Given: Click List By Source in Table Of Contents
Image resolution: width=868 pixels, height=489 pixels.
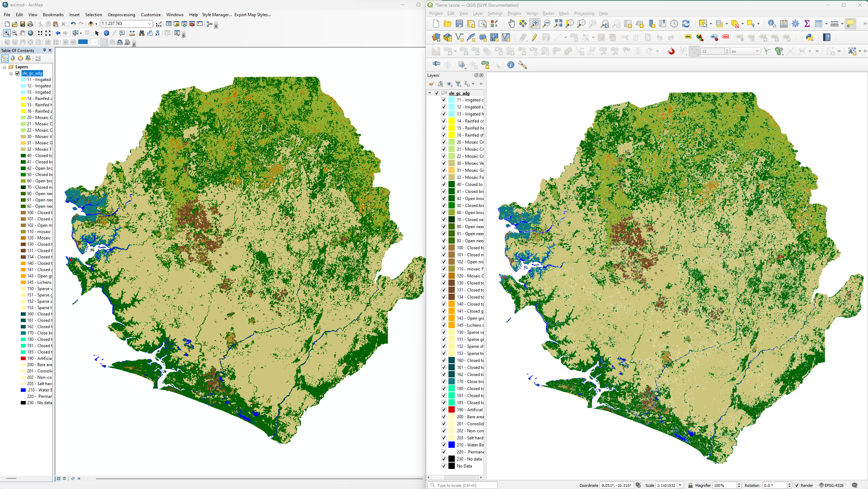Looking at the screenshot, I should coord(13,58).
